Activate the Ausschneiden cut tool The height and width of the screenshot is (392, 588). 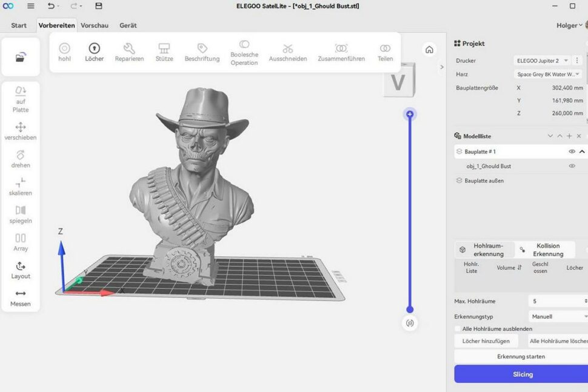click(x=287, y=52)
